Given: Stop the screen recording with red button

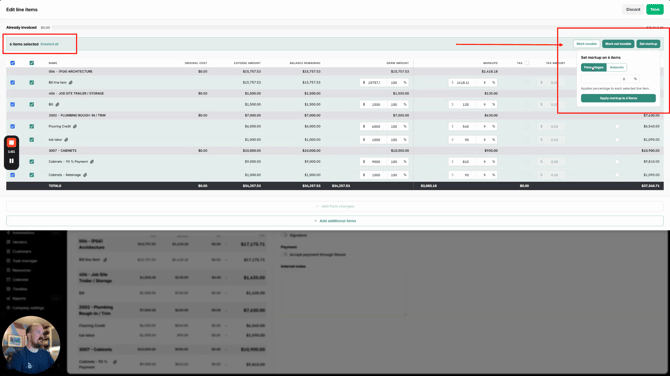Looking at the screenshot, I should pyautogui.click(x=12, y=143).
